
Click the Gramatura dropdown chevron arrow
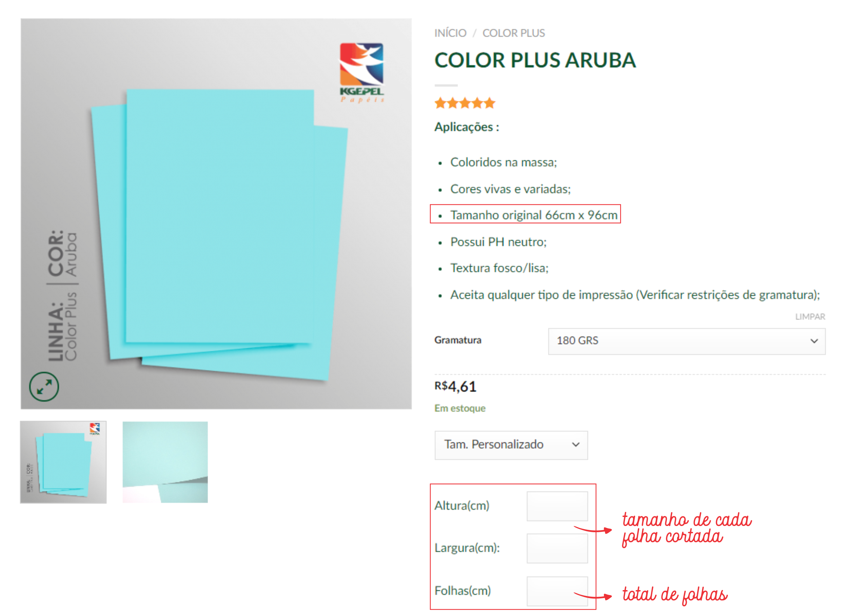pyautogui.click(x=814, y=341)
